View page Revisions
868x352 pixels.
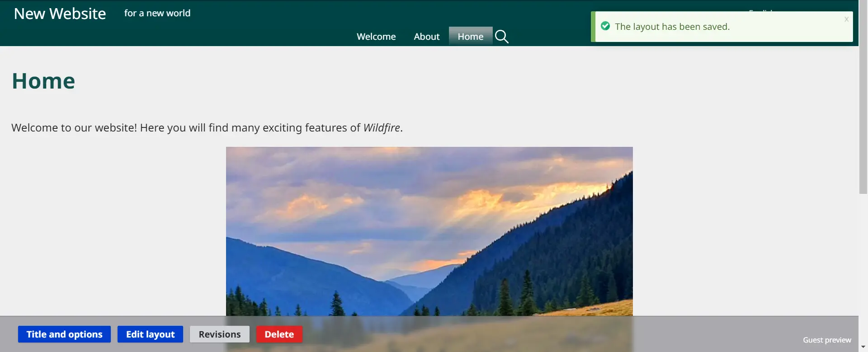pos(219,334)
